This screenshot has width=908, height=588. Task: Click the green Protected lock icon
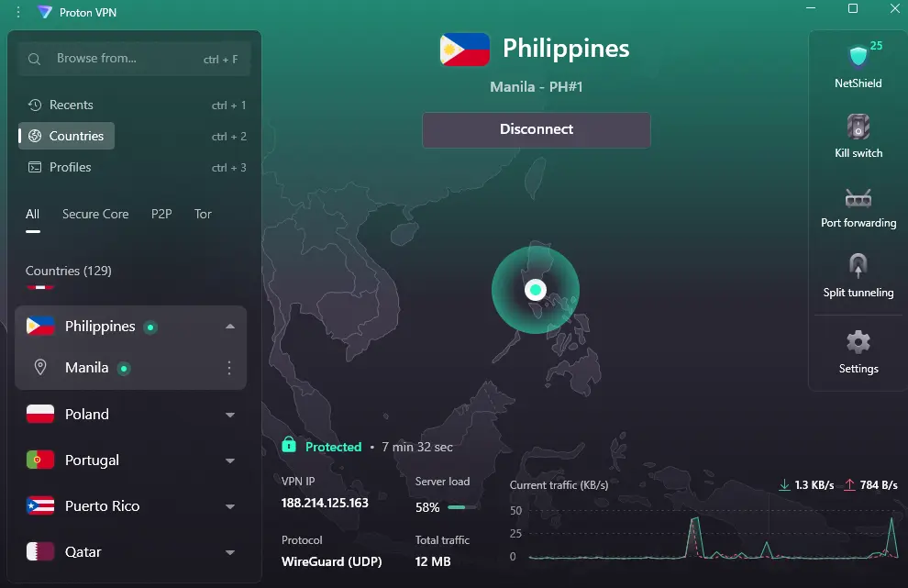288,445
